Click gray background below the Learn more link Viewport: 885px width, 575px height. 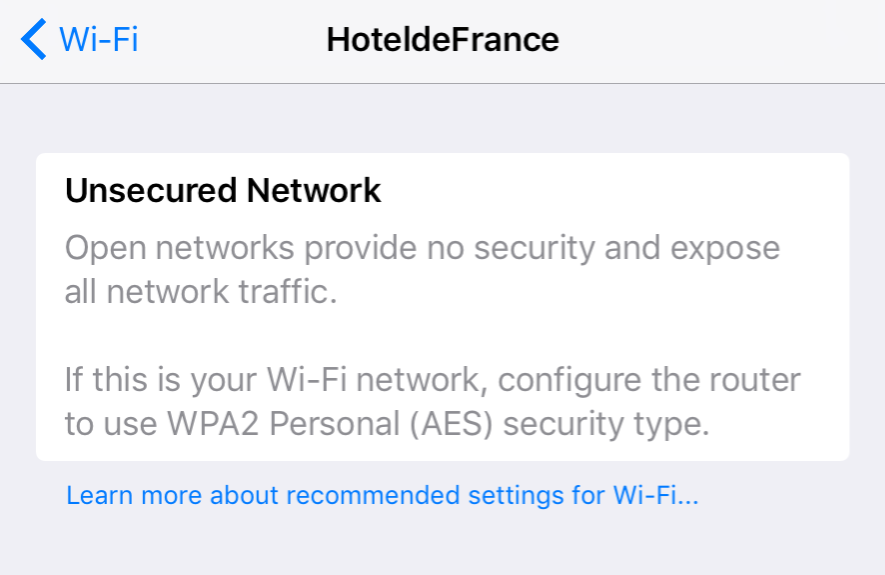pyautogui.click(x=442, y=545)
